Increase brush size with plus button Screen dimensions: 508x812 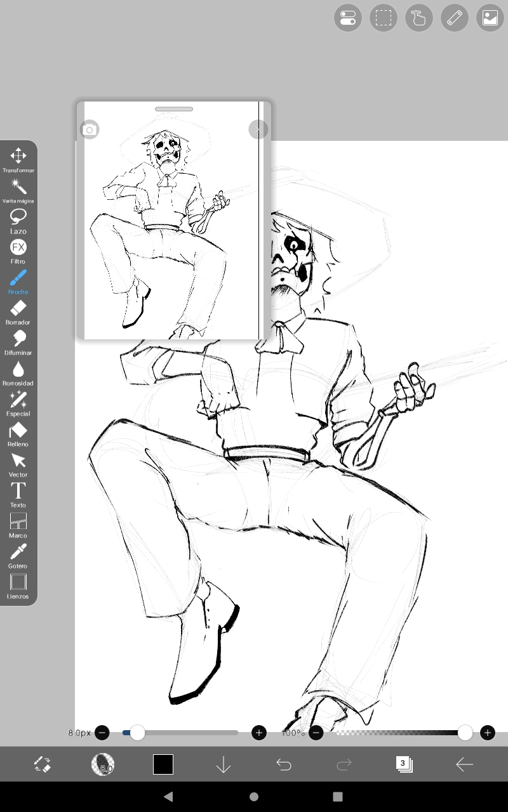pyautogui.click(x=258, y=733)
